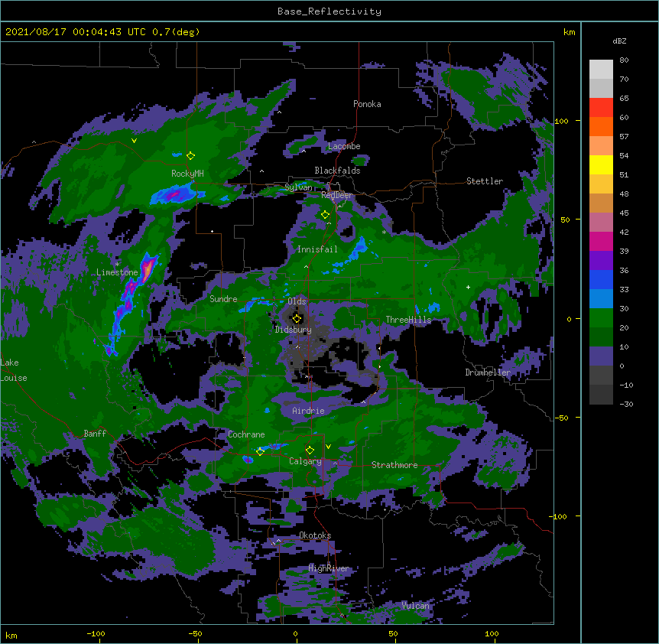Pick the dark gray swatch between 0 and -10
Image resolution: width=659 pixels, height=644 pixels.
(601, 376)
